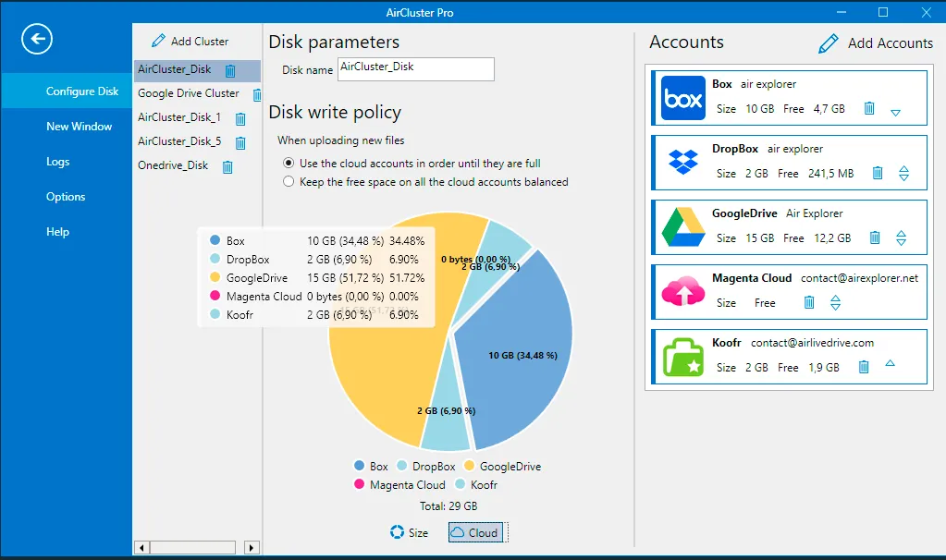The height and width of the screenshot is (560, 946).
Task: Click the back arrow circle icon
Action: tap(37, 39)
